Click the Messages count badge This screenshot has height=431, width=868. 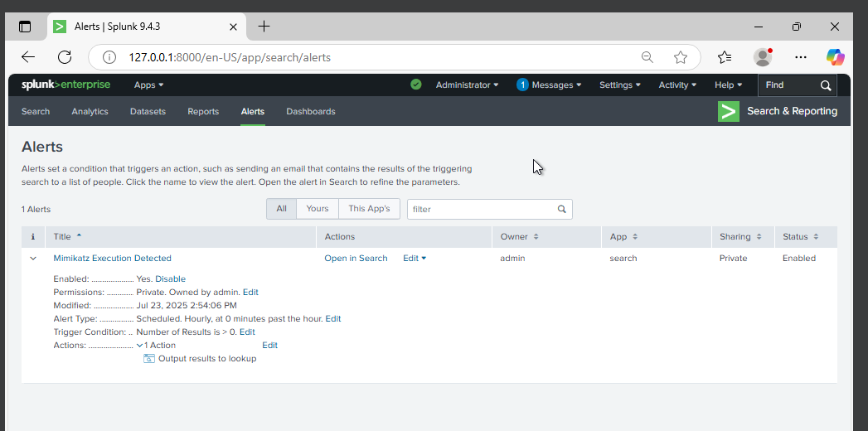pyautogui.click(x=522, y=85)
